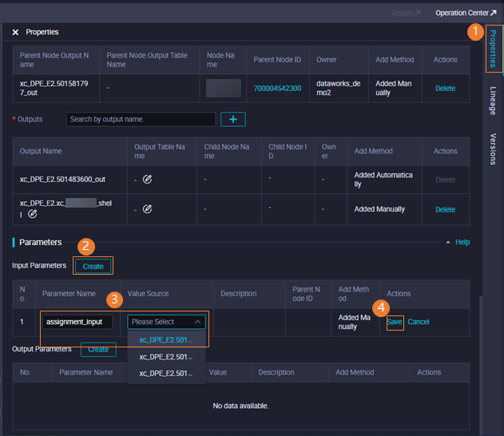
Task: Cancel editing the input parameter
Action: pos(419,322)
